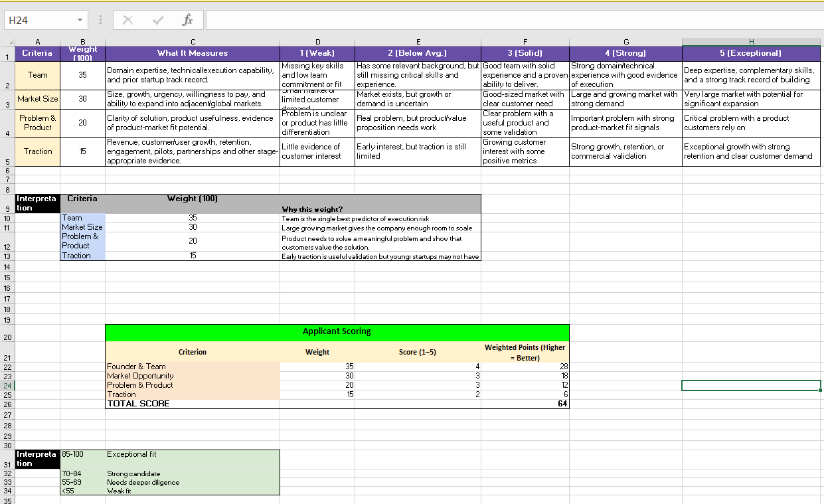Screen dimensions: 824x504
Task: Click the 'Market Opportunity' cell
Action: 193,376
